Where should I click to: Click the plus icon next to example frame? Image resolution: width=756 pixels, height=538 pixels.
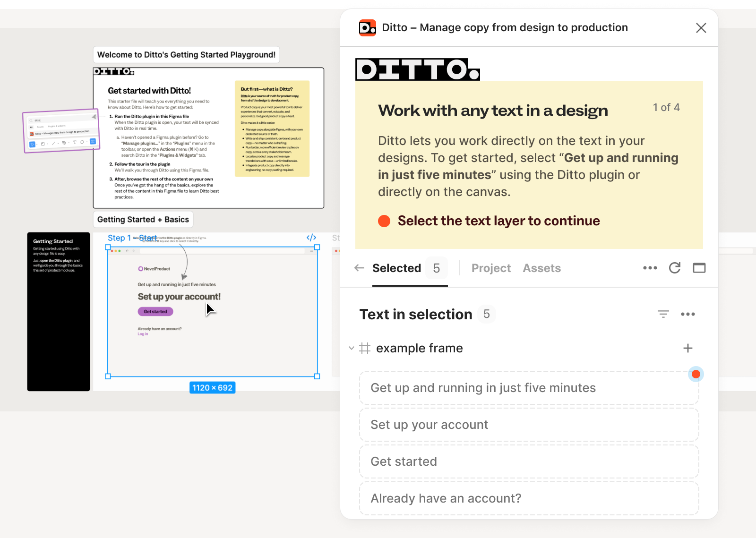(688, 348)
